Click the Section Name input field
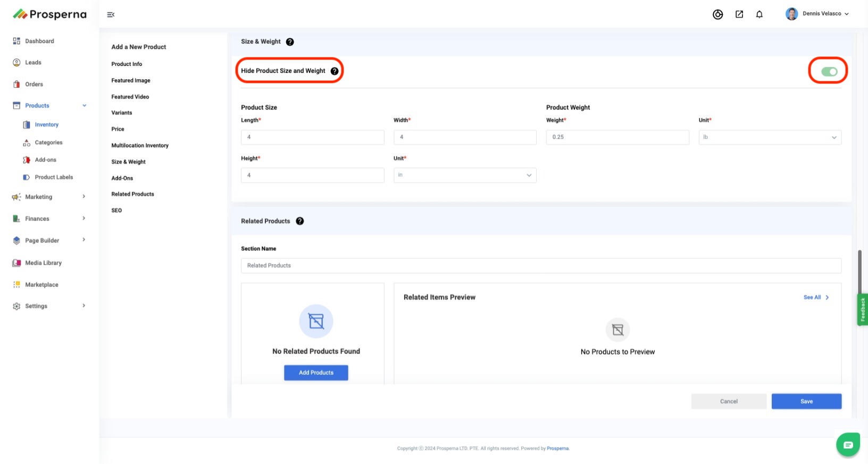Screen dimensions: 868x464 (x=540, y=266)
